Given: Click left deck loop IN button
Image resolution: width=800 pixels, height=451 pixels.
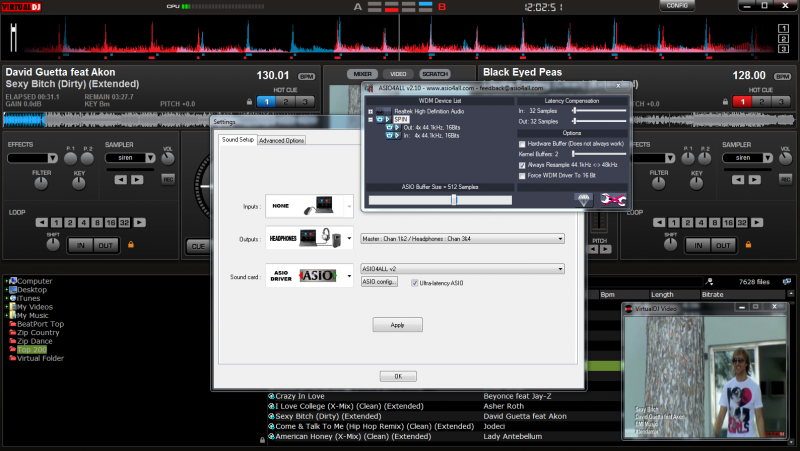Looking at the screenshot, I should pyautogui.click(x=81, y=245).
